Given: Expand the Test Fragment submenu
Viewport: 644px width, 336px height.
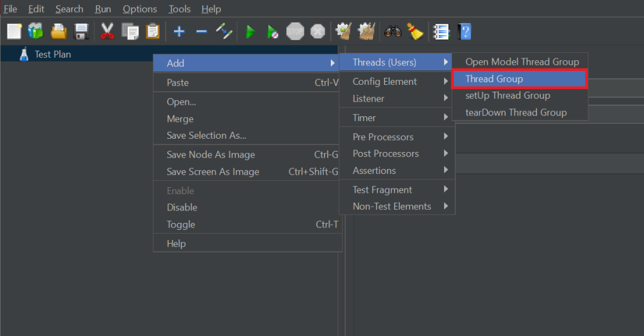Looking at the screenshot, I should click(397, 190).
